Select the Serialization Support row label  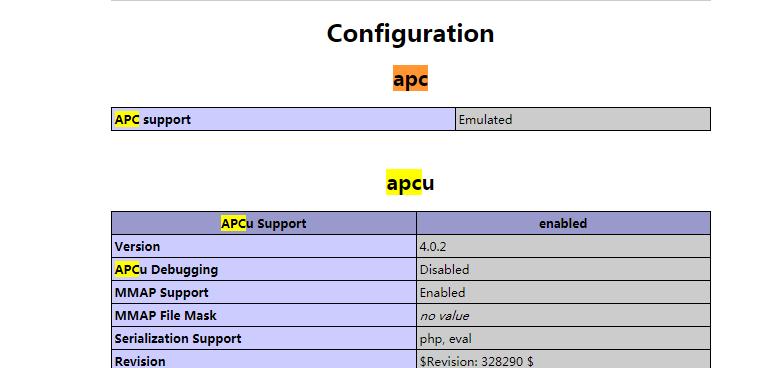(264, 338)
